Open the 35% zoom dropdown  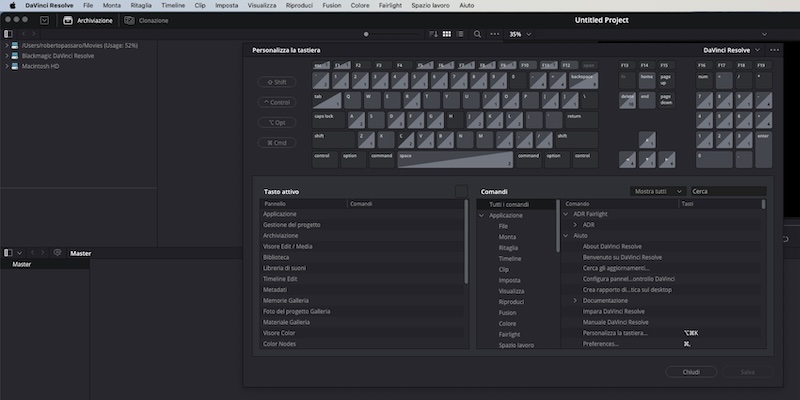pos(529,34)
